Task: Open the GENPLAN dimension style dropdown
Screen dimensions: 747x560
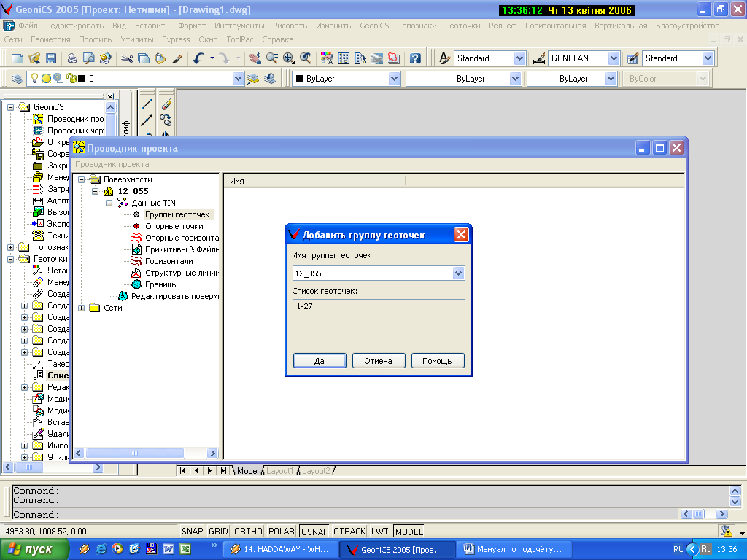Action: pos(614,58)
